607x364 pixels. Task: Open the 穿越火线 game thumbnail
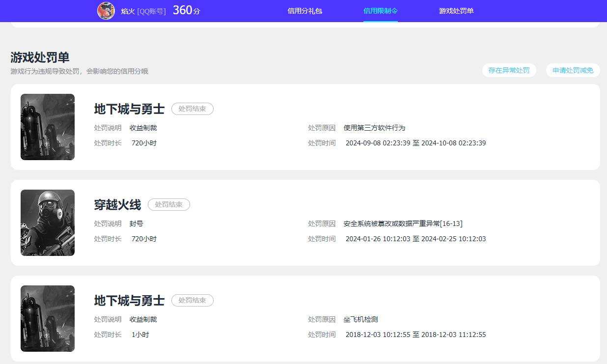[x=48, y=223]
